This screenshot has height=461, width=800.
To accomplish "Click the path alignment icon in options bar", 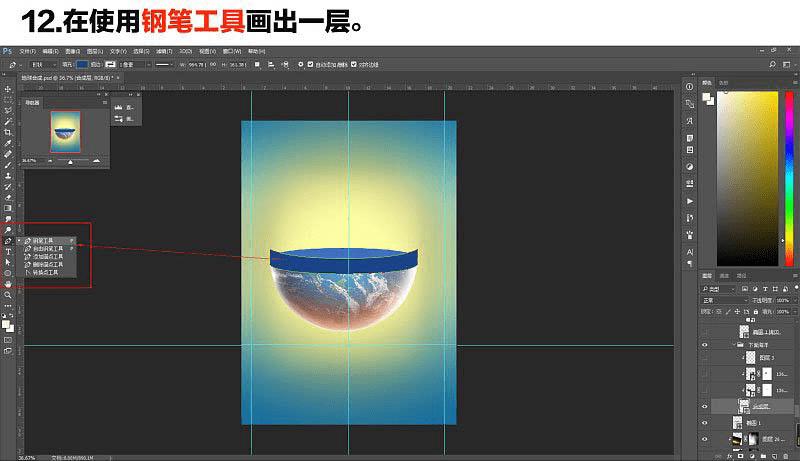I will coord(271,65).
